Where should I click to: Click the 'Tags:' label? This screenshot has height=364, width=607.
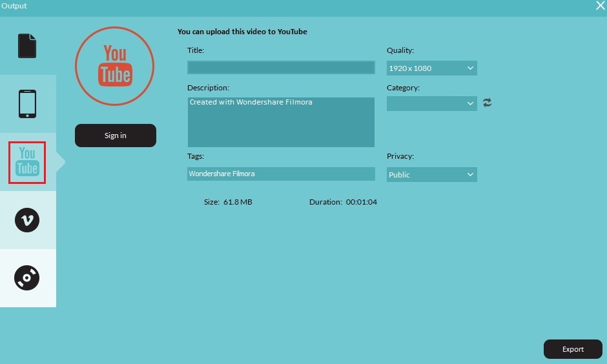coord(196,156)
